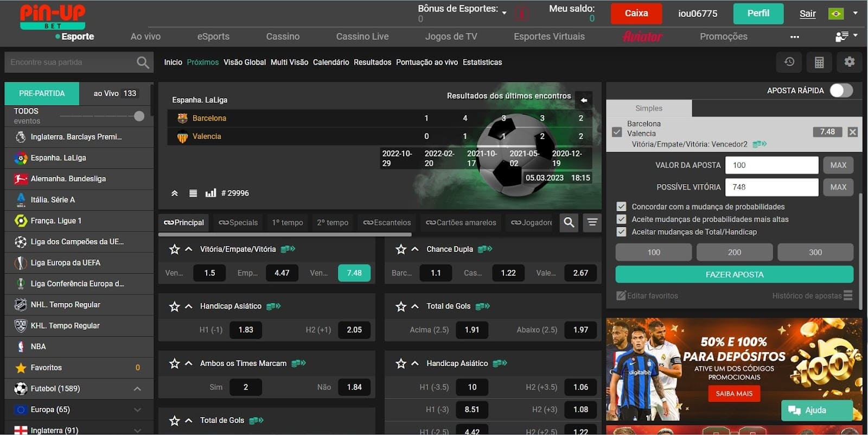Open the language dropdown arrow beside flag
The image size is (868, 435).
[x=856, y=13]
